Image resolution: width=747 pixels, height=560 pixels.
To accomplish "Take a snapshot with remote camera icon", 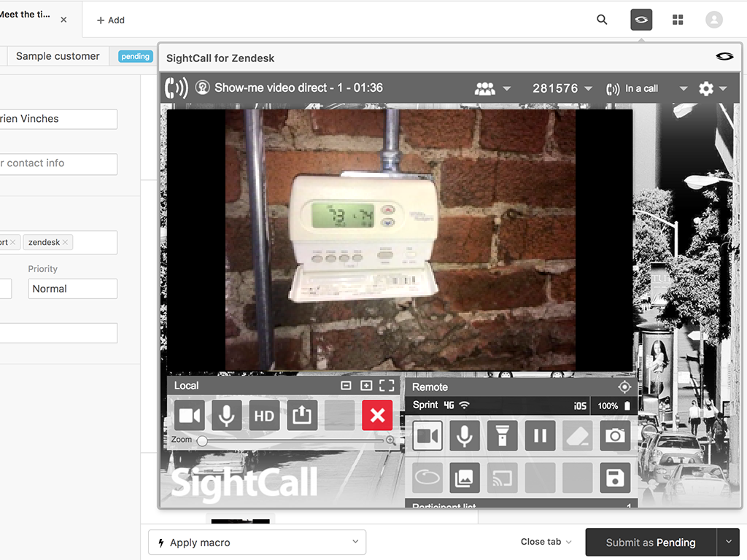I will (615, 436).
